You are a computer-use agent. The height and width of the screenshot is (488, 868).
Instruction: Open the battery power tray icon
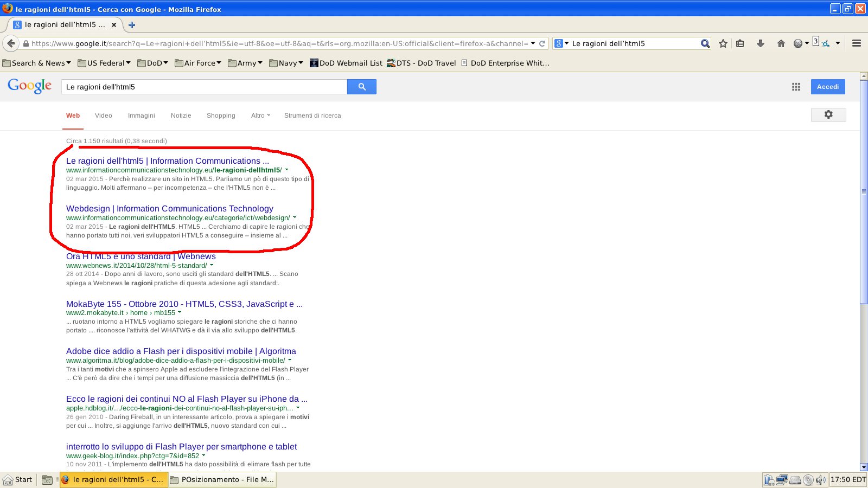tap(769, 480)
